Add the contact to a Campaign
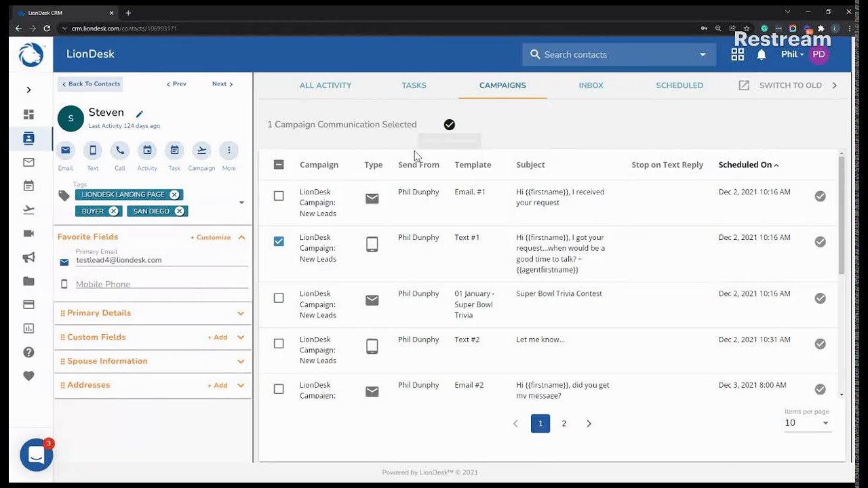868x488 pixels. [201, 150]
